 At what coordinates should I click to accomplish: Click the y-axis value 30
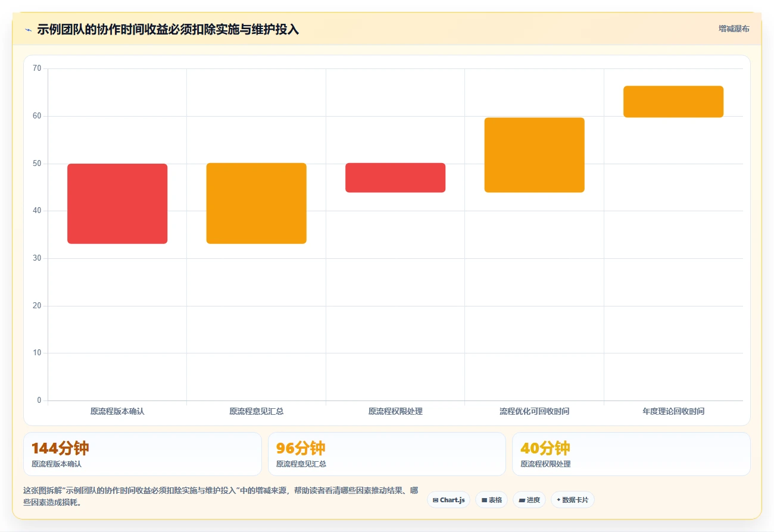37,258
